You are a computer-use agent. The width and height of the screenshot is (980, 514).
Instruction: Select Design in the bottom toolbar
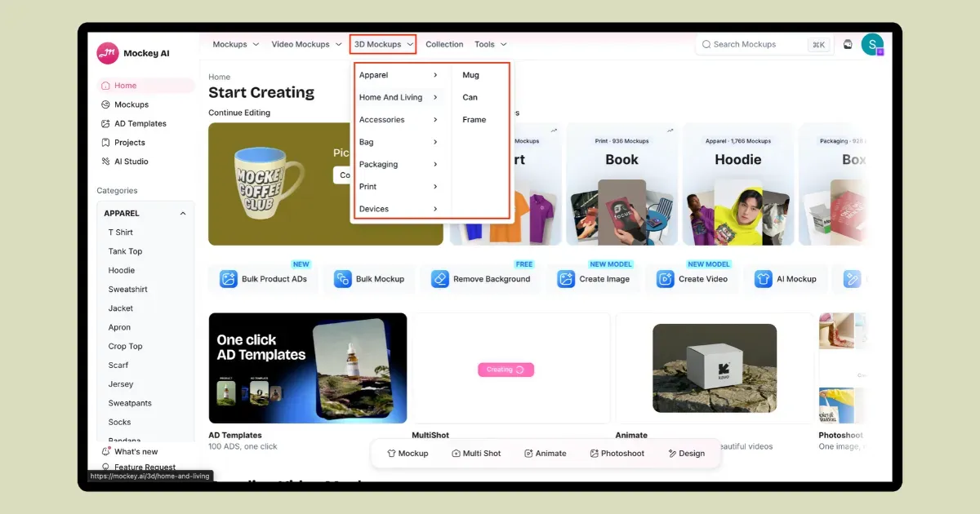686,454
